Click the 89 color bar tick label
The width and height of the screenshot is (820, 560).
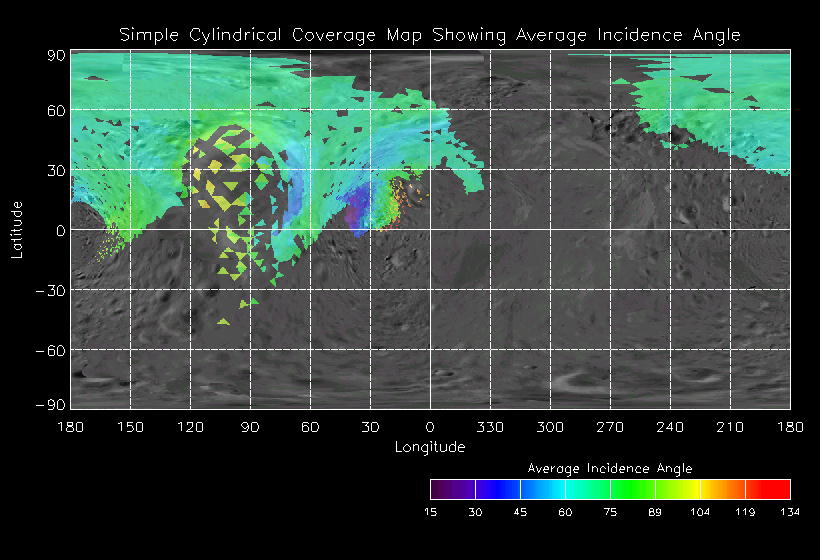coord(655,512)
